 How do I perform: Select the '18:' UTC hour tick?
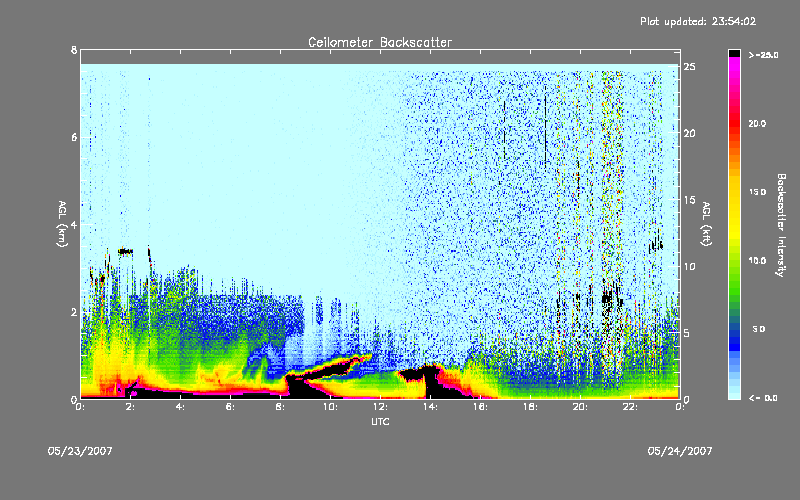[x=530, y=407]
